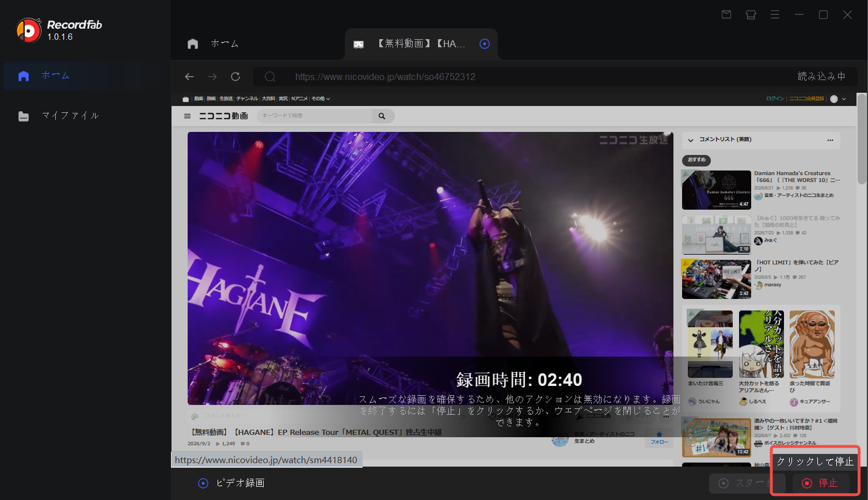Screen dimensions: 868x500
Task: Open the 生放送 top navigation item
Action: pos(226,99)
